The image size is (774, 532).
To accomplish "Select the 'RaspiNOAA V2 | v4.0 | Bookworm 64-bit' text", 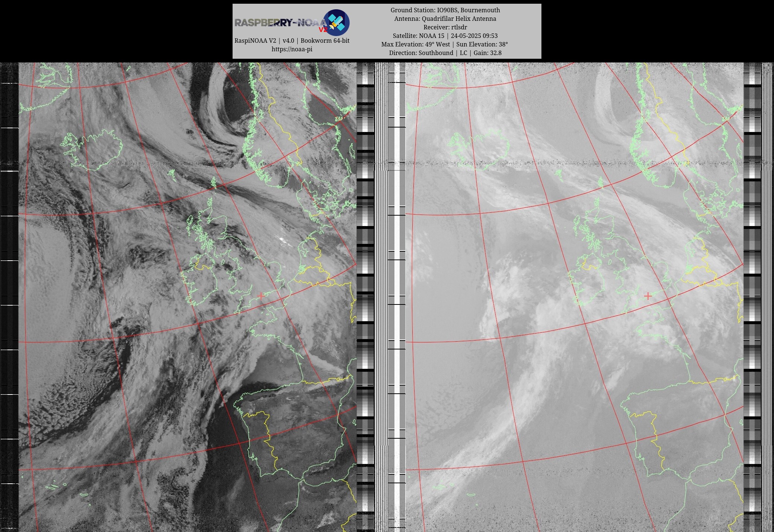I will [292, 41].
